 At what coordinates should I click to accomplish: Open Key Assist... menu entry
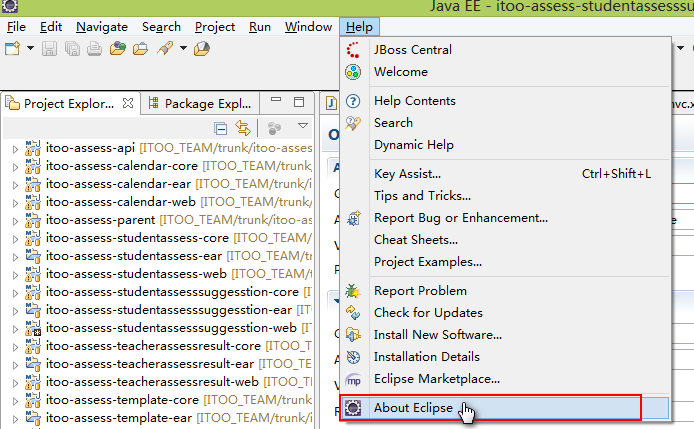[505, 174]
